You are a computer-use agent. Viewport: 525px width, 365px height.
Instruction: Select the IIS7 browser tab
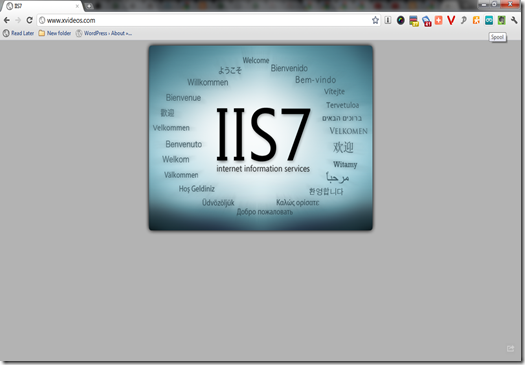click(x=42, y=6)
